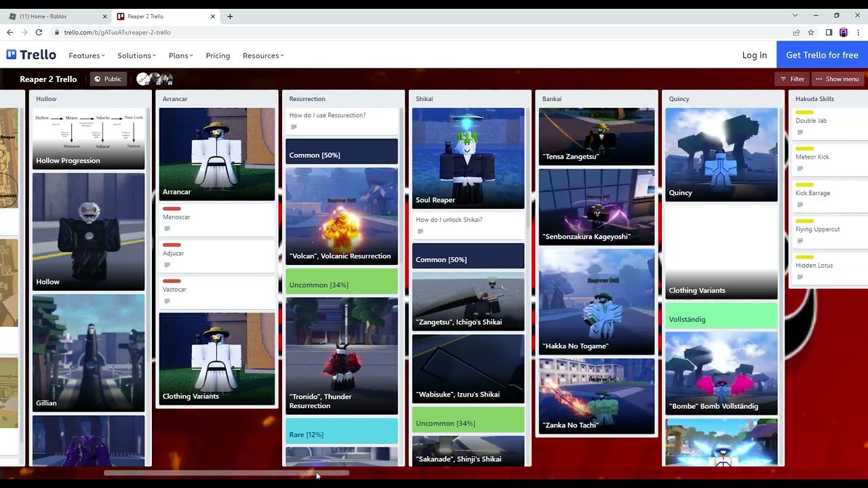
Task: Click the Public visibility button
Action: (x=108, y=79)
